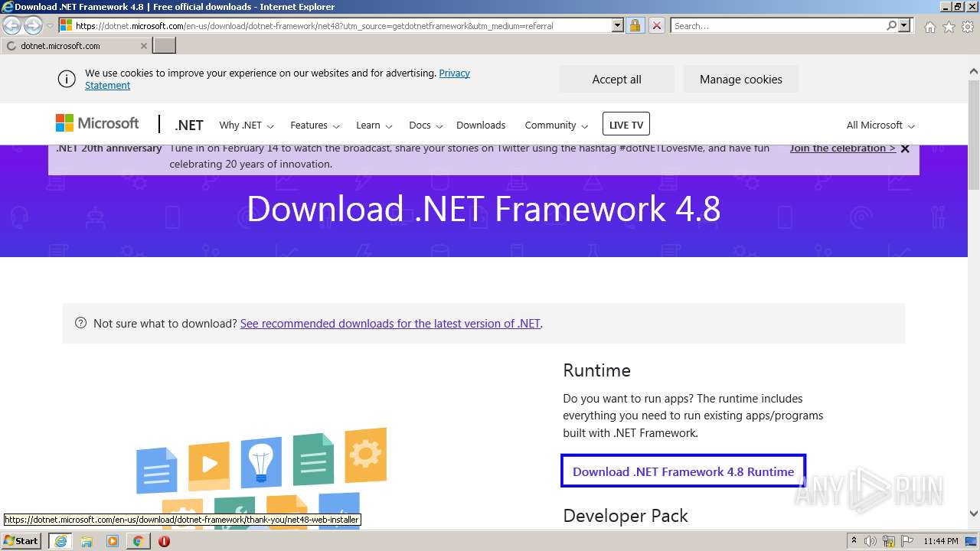Expand the Why .NET menu
The image size is (980, 551).
pos(247,125)
